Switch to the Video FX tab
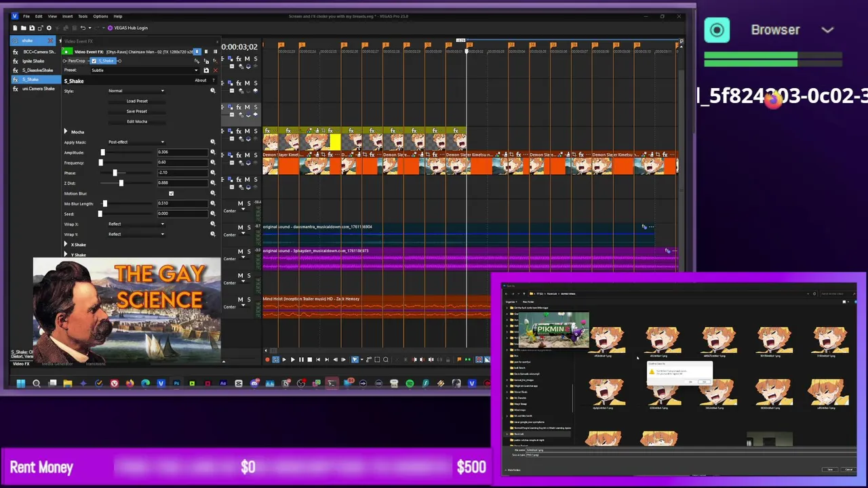 pos(21,364)
